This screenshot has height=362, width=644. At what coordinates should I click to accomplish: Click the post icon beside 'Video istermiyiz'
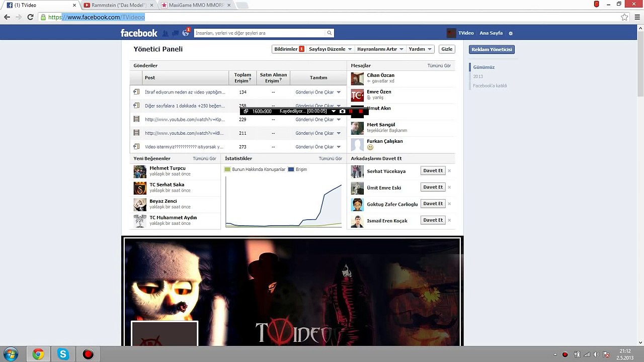click(136, 146)
